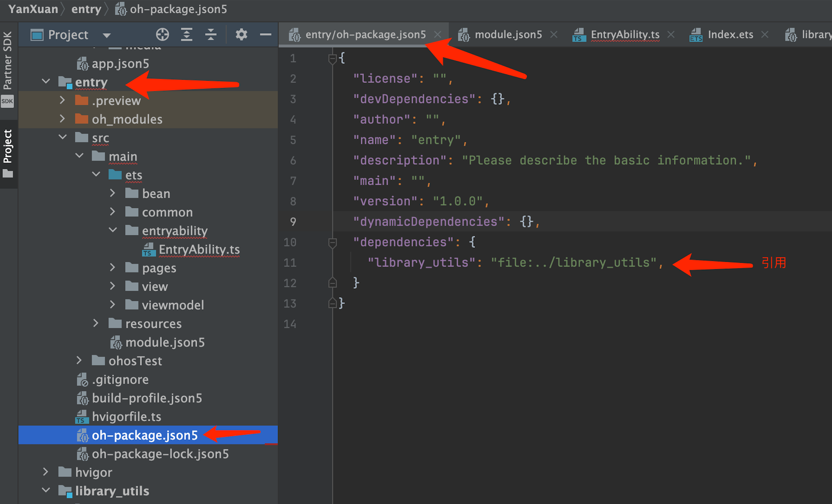Open the Partner SDK side panel
Screen dimensions: 832x504
7,60
